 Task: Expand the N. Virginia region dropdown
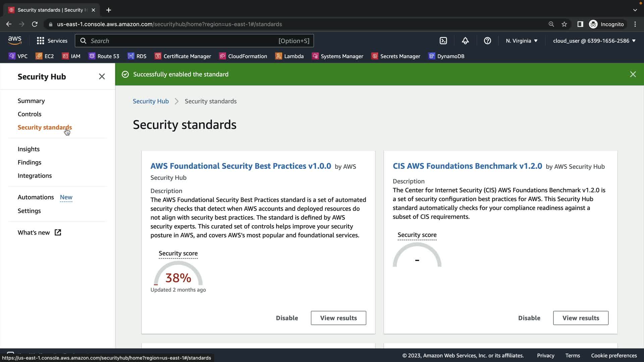522,41
